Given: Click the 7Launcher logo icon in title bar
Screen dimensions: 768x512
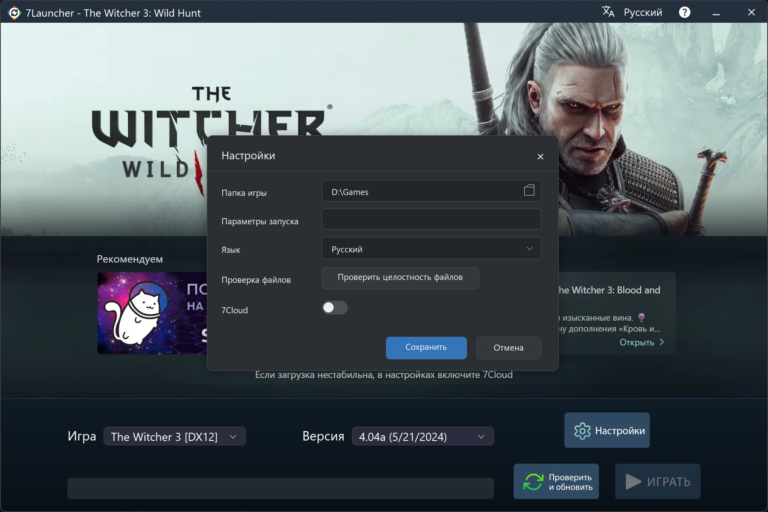Looking at the screenshot, I should click(14, 13).
